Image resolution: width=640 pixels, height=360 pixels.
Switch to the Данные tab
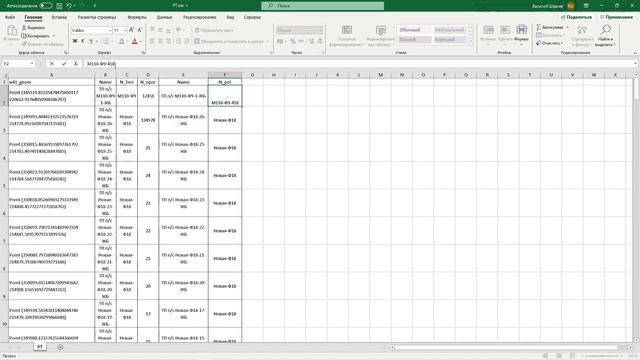(164, 17)
